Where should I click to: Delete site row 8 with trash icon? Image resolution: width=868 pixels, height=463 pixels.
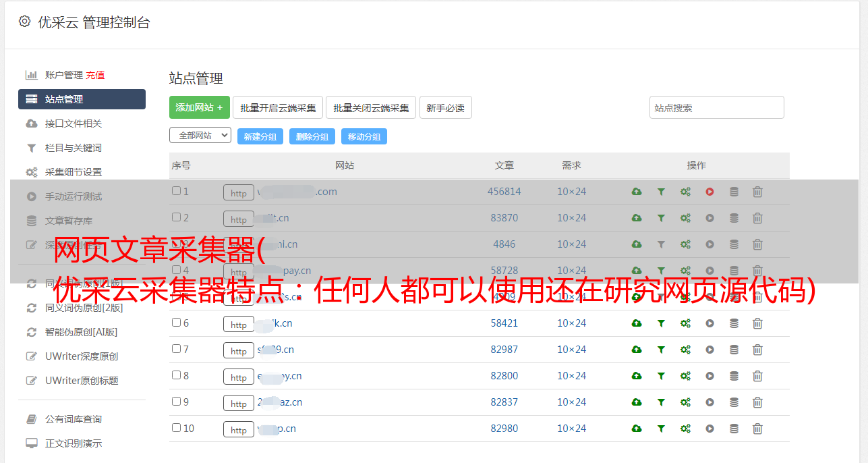click(757, 376)
